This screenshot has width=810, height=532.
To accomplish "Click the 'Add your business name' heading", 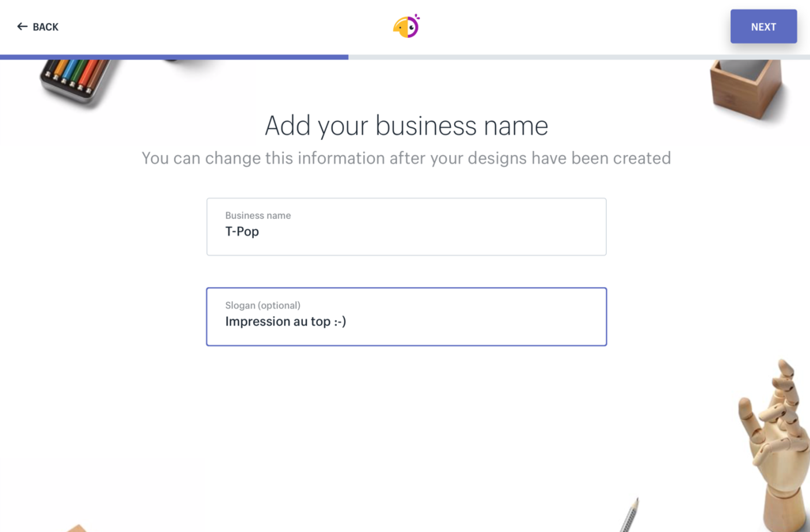I will (x=406, y=126).
